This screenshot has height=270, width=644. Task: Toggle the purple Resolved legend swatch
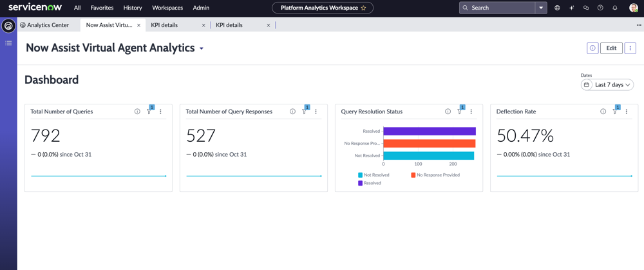(360, 183)
